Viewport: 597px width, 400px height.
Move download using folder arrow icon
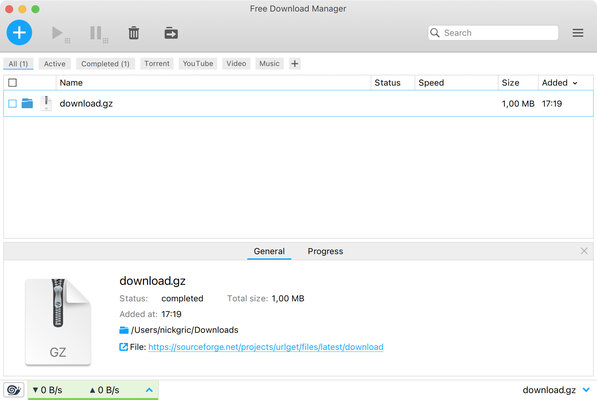171,33
